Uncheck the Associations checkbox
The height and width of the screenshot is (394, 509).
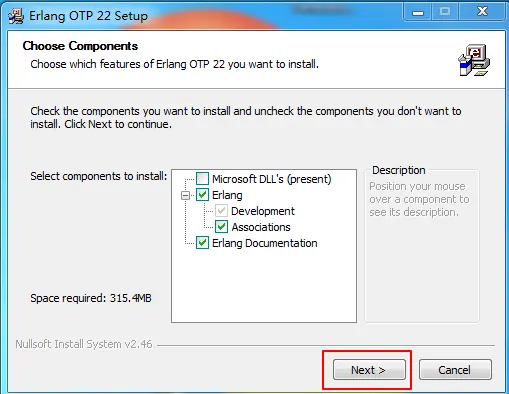221,227
